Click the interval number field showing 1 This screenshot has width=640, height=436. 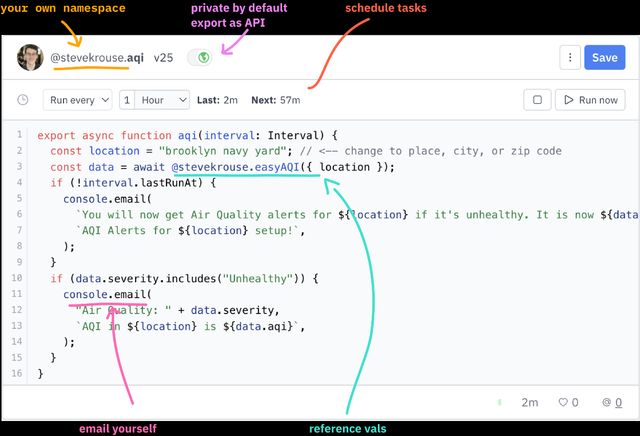(128, 100)
